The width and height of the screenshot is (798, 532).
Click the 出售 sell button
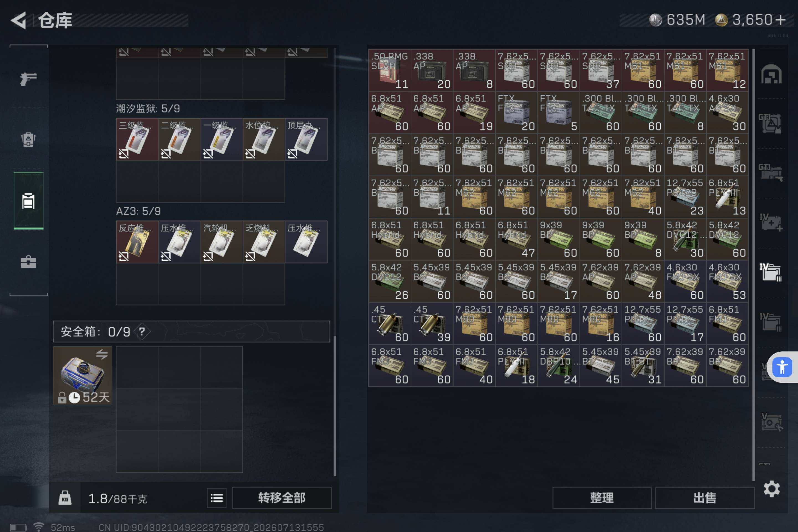pos(705,498)
